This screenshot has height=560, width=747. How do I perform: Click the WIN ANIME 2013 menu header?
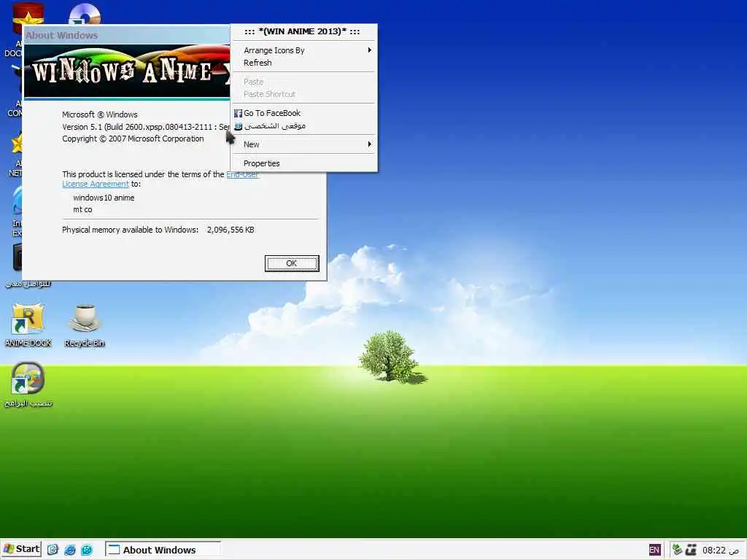coord(303,32)
